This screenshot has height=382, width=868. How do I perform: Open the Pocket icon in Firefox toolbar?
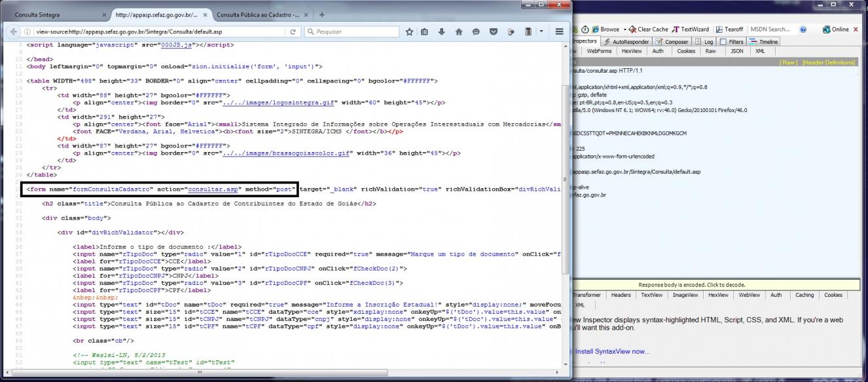point(494,31)
